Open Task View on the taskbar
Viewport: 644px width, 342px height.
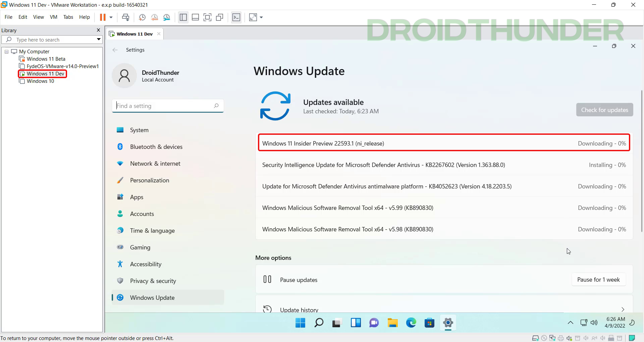337,323
